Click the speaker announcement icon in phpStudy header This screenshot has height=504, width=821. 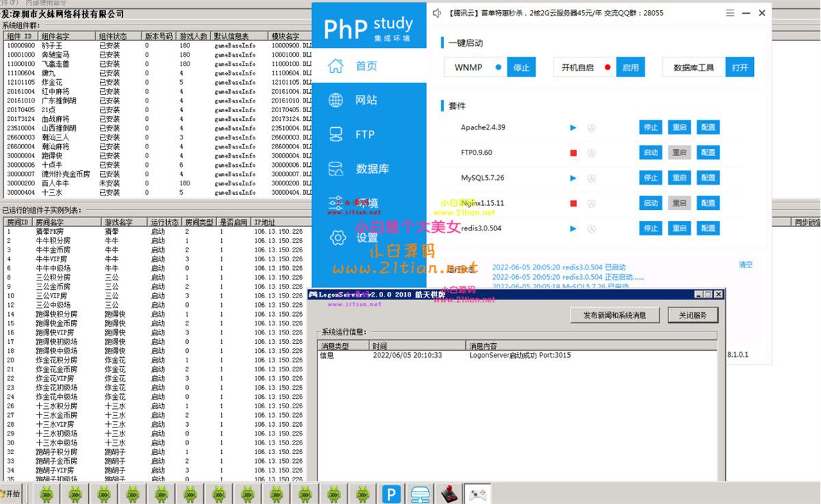(437, 13)
